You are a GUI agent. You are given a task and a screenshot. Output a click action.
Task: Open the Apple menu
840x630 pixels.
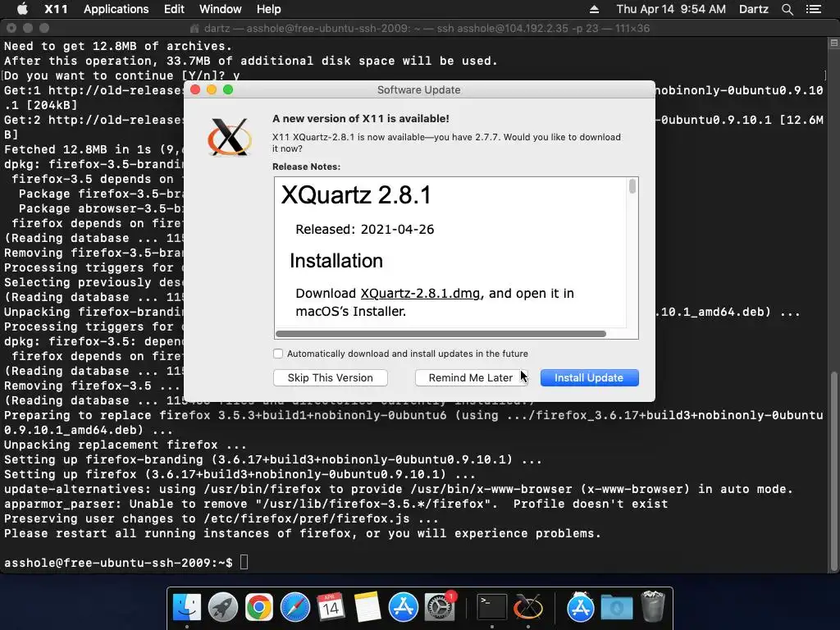point(22,9)
